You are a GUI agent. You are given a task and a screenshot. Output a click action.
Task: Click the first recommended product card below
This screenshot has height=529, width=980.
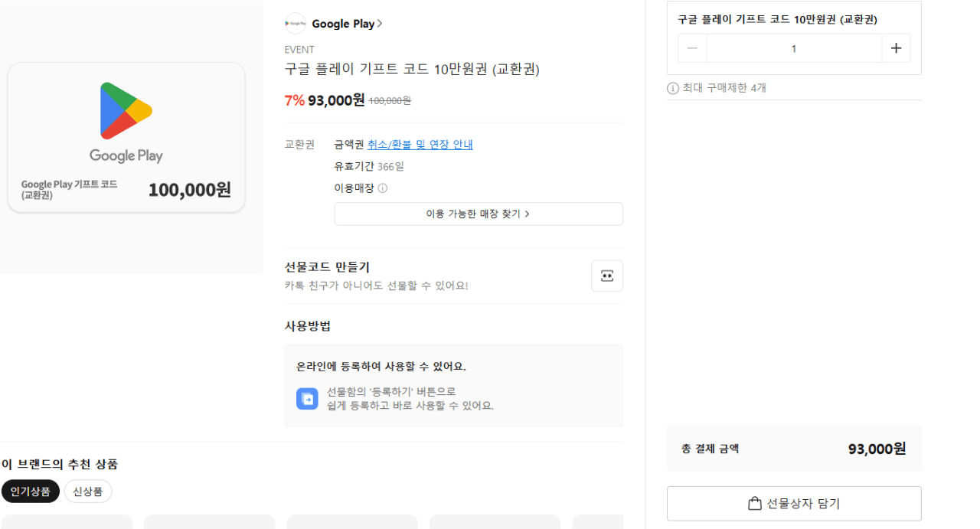(67, 524)
